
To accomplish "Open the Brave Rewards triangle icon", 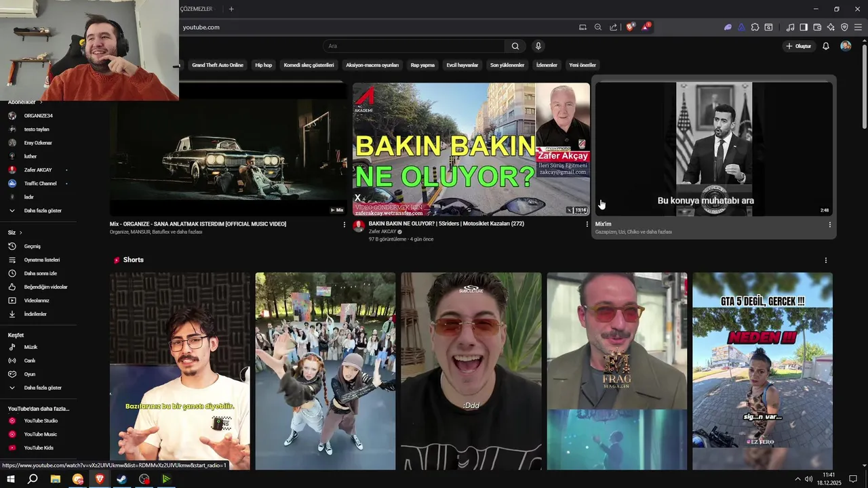I will pos(646,27).
